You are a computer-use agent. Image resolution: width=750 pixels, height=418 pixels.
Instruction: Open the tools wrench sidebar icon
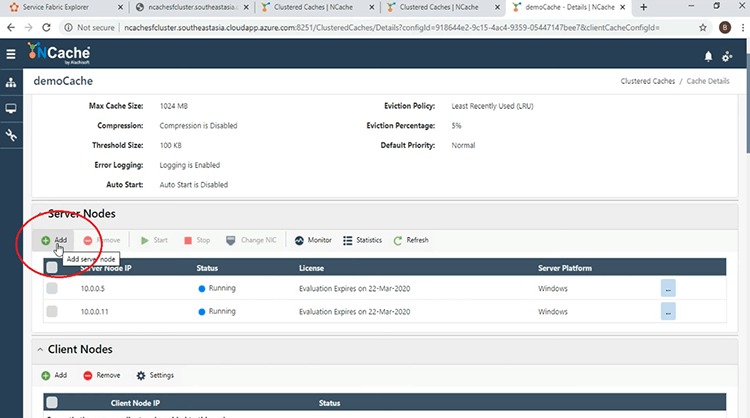(x=11, y=135)
